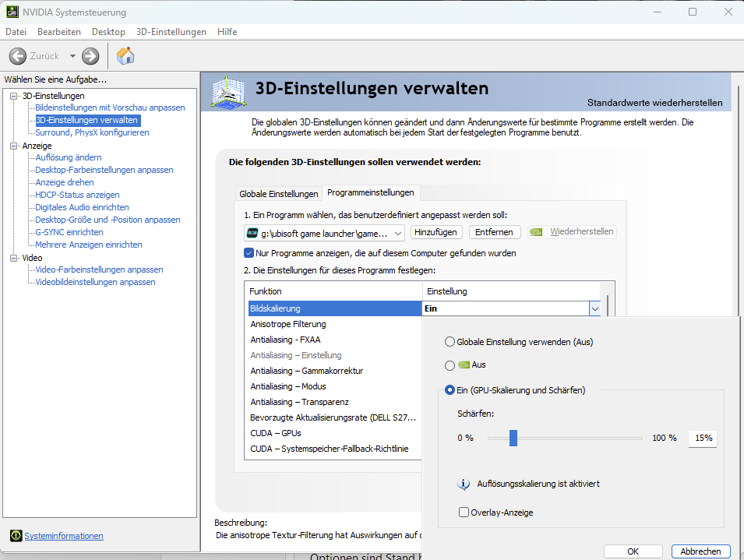
Task: Open 'Bildeinstellungen mit Vorschau anpassen'
Action: coord(110,107)
